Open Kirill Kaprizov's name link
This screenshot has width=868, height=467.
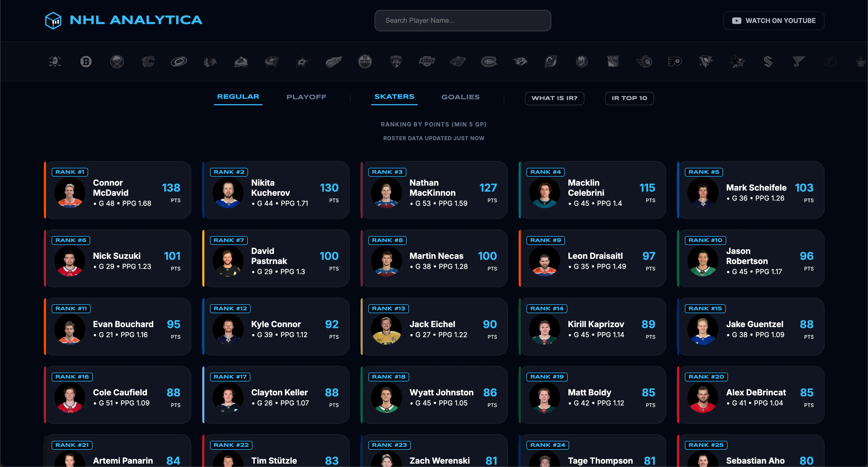pos(596,324)
